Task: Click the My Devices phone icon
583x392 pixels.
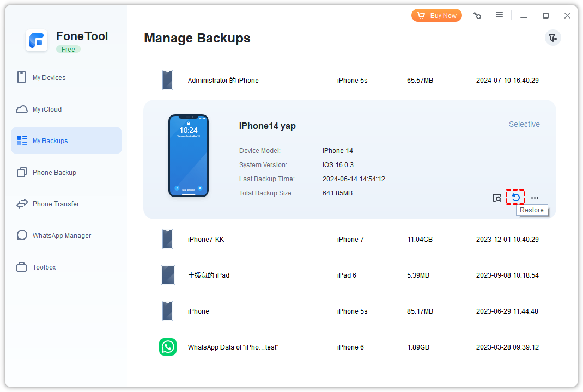Action: 22,77
